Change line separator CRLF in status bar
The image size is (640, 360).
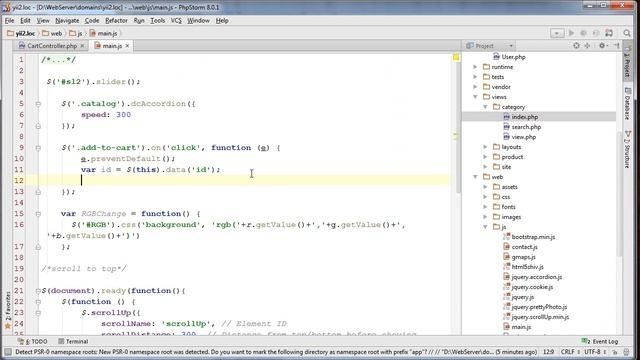(570, 352)
